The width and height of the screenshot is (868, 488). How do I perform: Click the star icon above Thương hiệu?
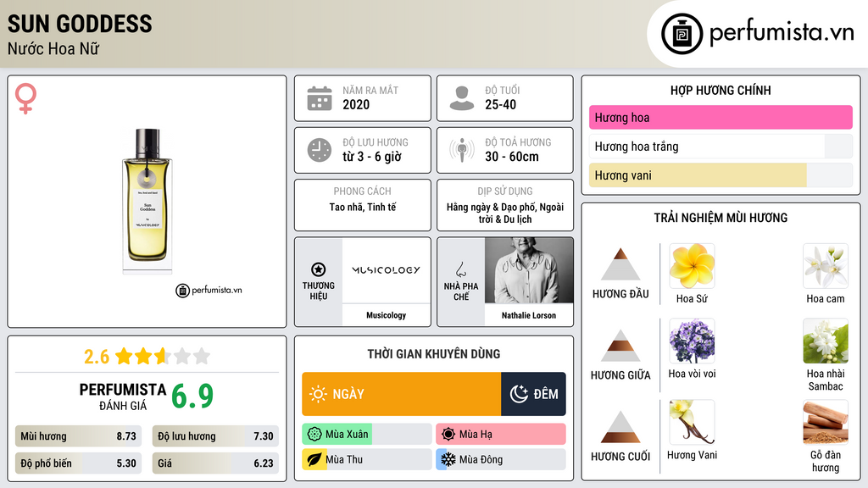(x=319, y=269)
